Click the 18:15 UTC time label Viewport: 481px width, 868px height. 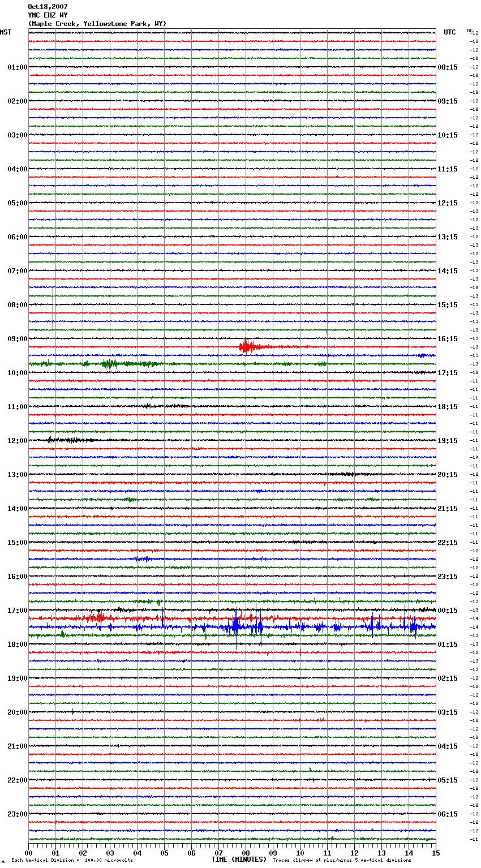pyautogui.click(x=448, y=407)
